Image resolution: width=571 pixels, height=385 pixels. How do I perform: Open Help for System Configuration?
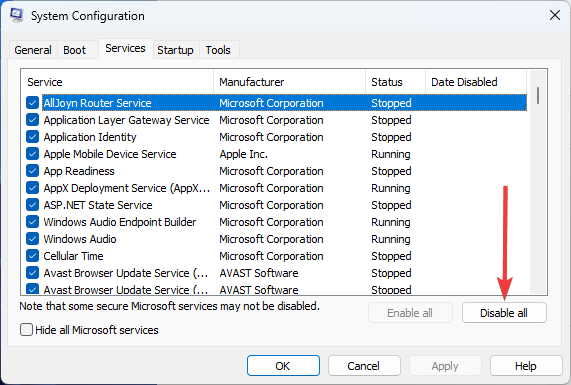click(526, 366)
